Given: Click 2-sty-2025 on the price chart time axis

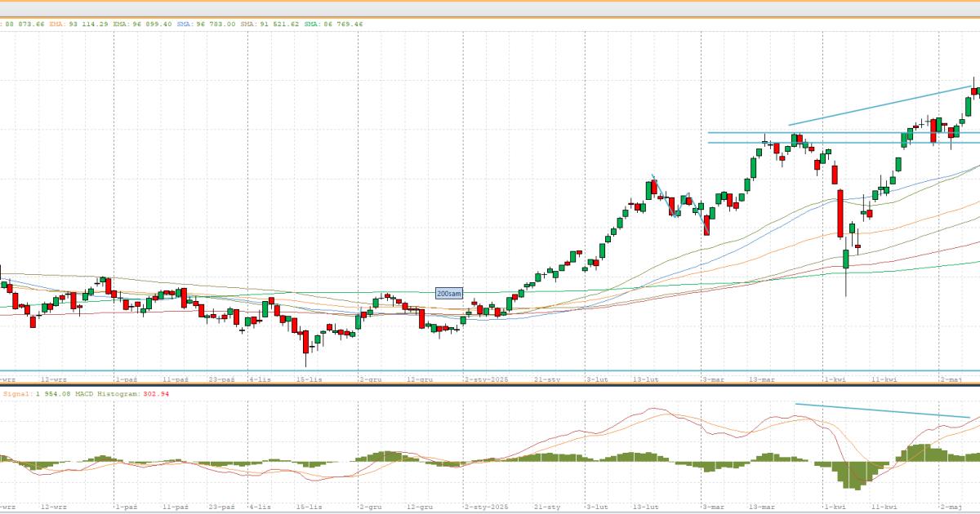Looking at the screenshot, I should pyautogui.click(x=487, y=379).
